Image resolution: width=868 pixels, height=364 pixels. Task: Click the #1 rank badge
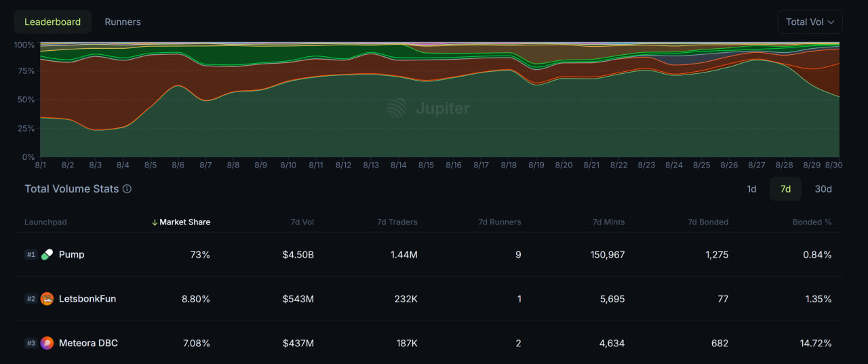[x=31, y=255]
